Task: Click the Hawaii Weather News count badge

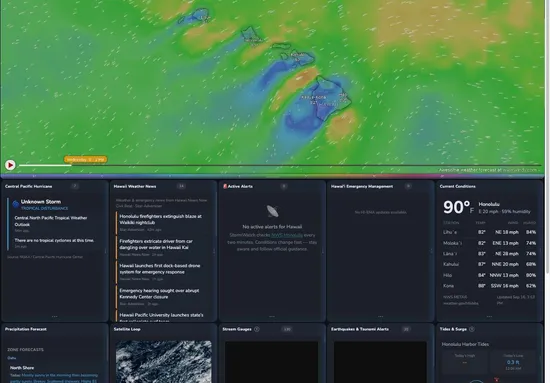Action: [x=181, y=186]
